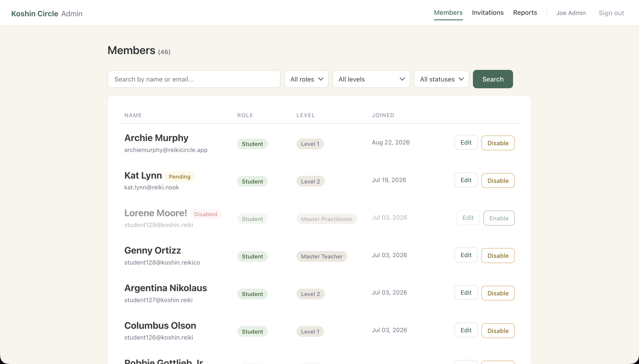Focus the search by name or email field
Screen dimensions: 639x364
[194, 79]
